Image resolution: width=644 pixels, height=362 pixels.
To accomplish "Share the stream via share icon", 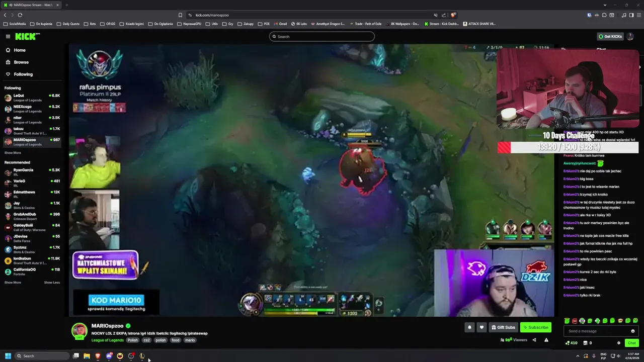I will 534,340.
